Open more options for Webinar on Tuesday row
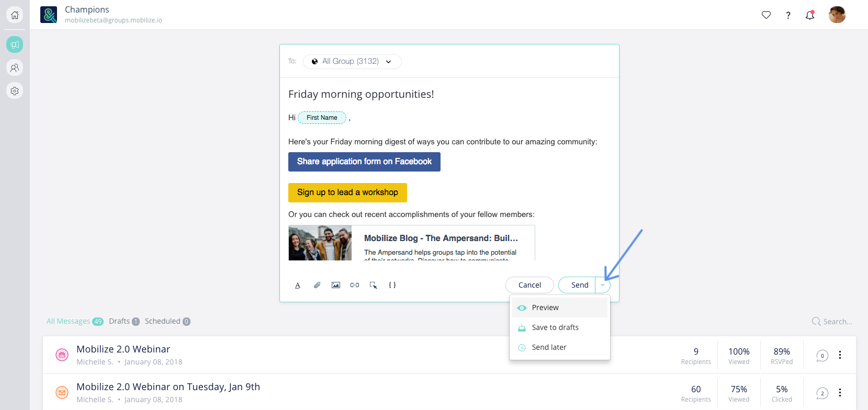 [840, 393]
